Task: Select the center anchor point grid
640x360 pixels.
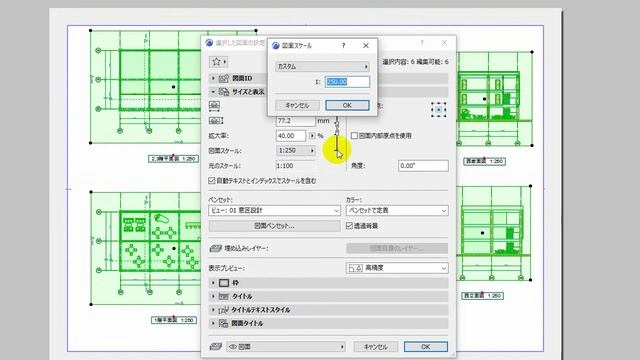Action: (x=438, y=109)
